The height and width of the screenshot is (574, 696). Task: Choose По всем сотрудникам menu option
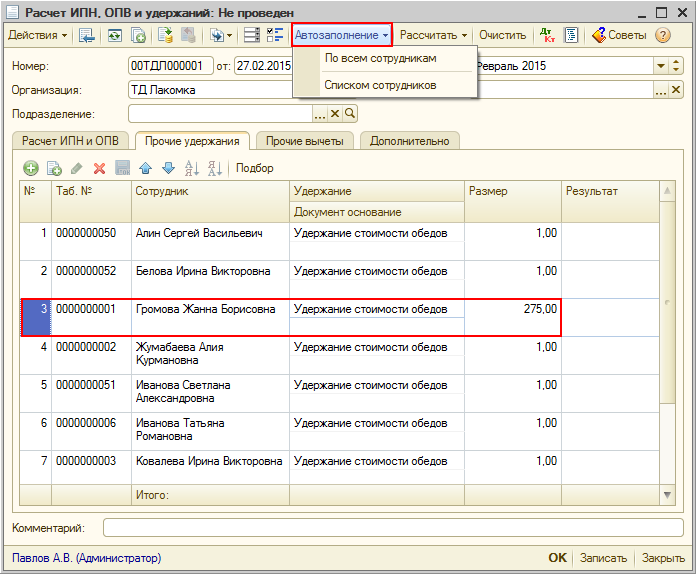click(380, 59)
